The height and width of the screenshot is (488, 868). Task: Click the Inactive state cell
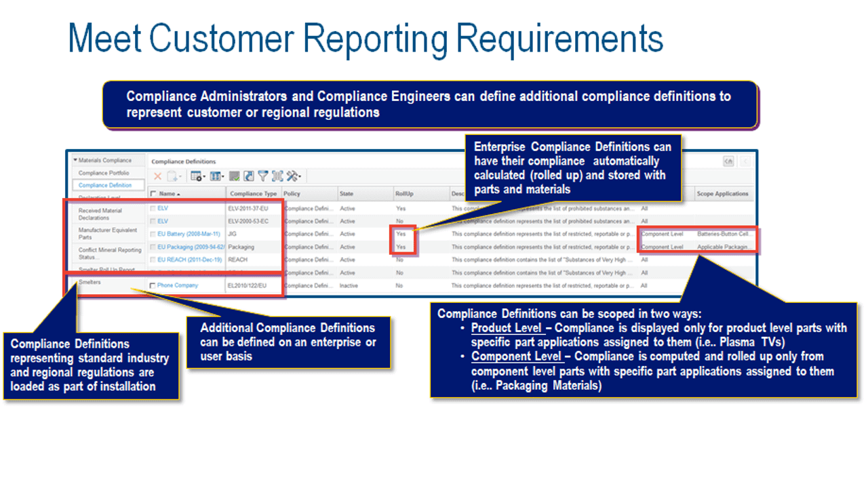(348, 286)
